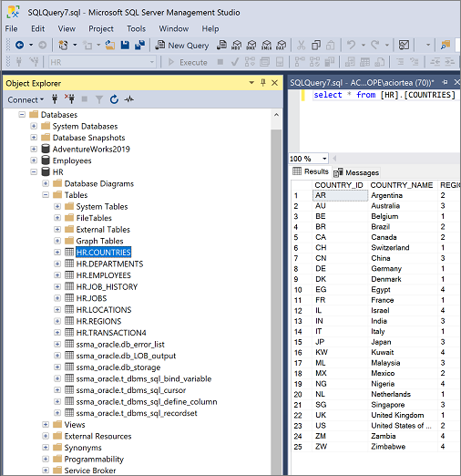Open the Project menu
The image size is (461, 476).
pos(101,29)
